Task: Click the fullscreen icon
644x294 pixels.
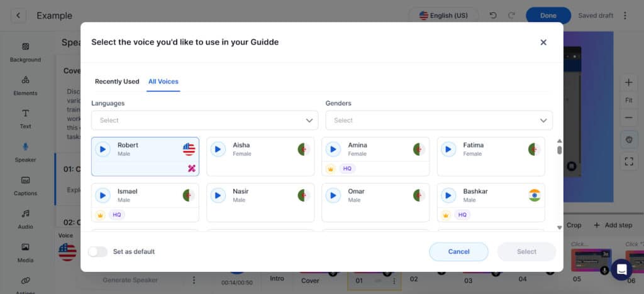Action: (x=629, y=161)
